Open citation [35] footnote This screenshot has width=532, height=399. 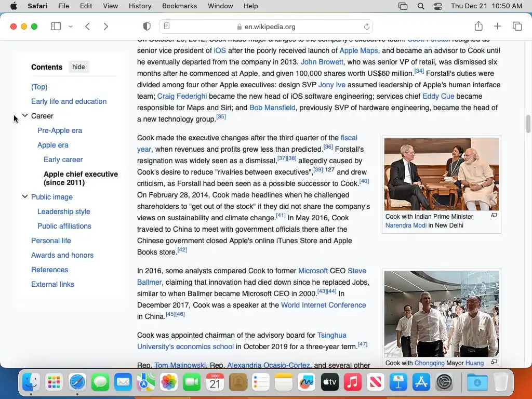click(x=221, y=117)
